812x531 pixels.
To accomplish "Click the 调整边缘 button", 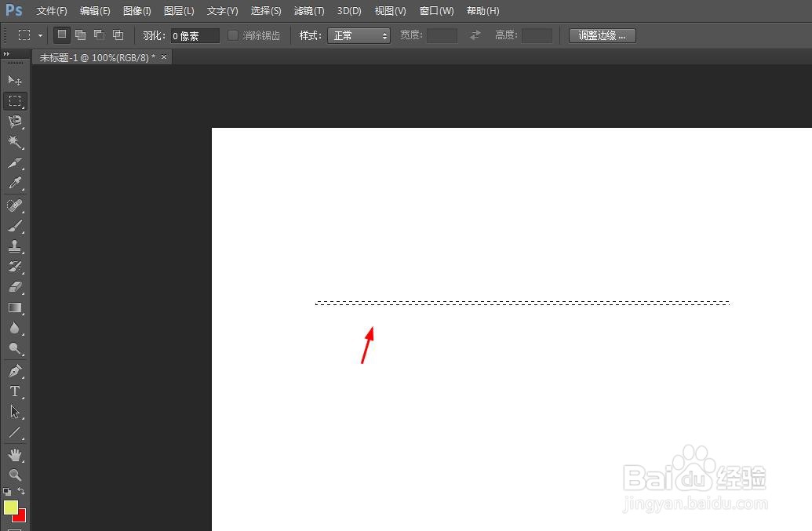I will click(601, 35).
